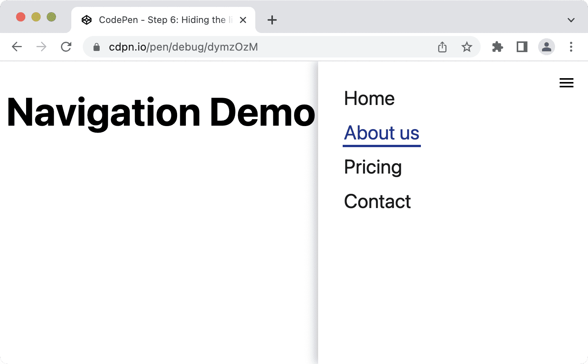Reload the current page
The image size is (588, 364).
coord(66,47)
